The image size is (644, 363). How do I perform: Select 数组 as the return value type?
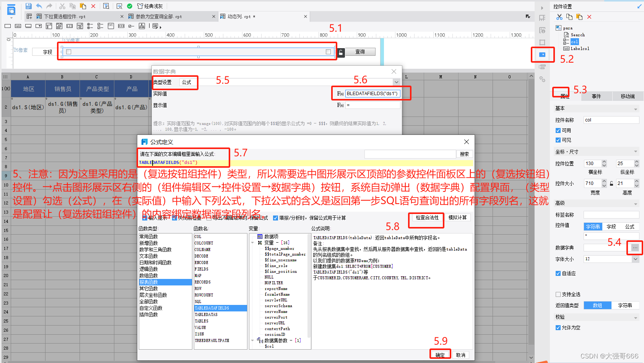[597, 305]
